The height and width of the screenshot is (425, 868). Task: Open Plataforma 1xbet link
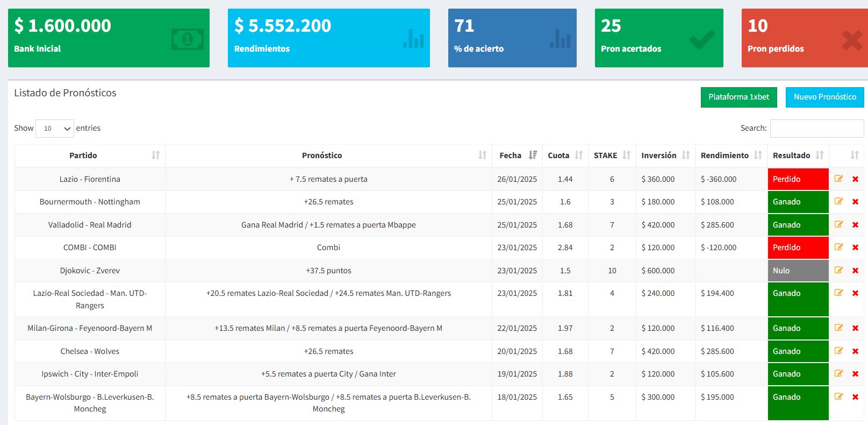[738, 97]
